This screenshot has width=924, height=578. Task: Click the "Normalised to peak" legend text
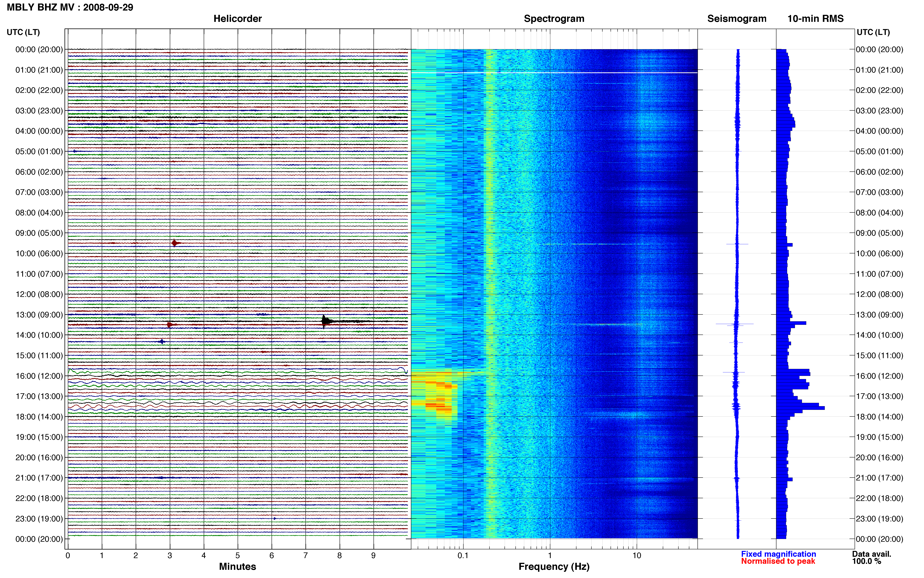(778, 561)
